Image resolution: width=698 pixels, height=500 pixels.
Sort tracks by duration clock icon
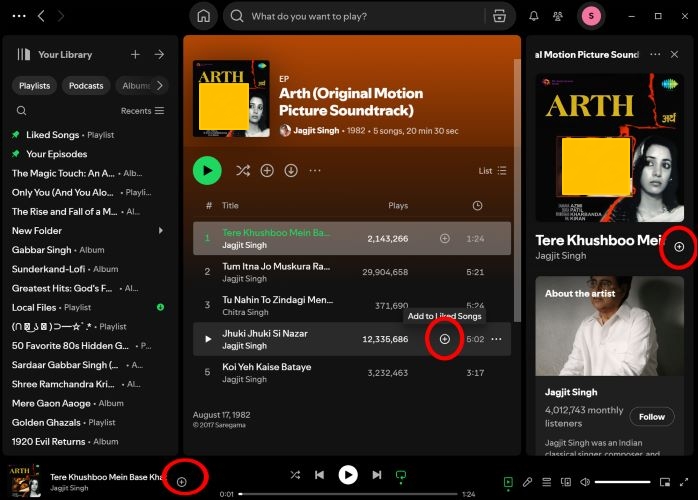click(477, 206)
